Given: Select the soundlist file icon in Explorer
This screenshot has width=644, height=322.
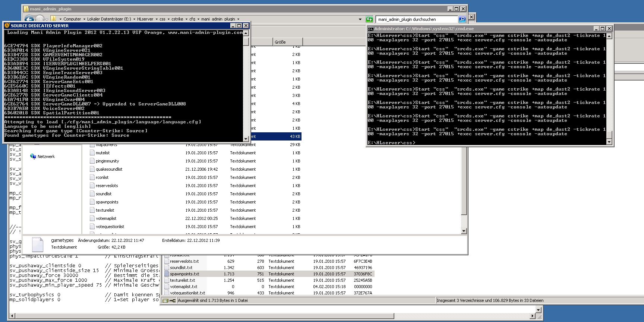Looking at the screenshot, I should tap(92, 194).
